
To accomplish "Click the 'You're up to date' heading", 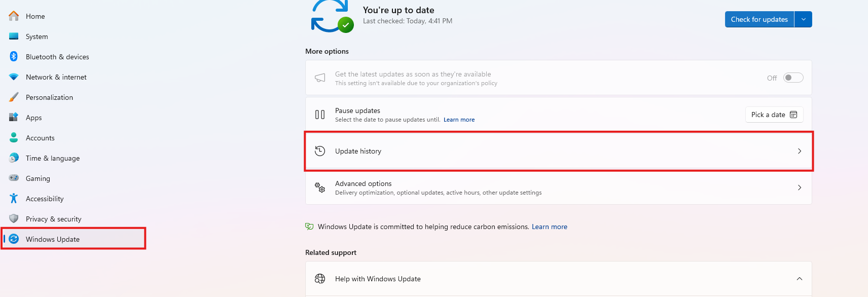I will (399, 10).
